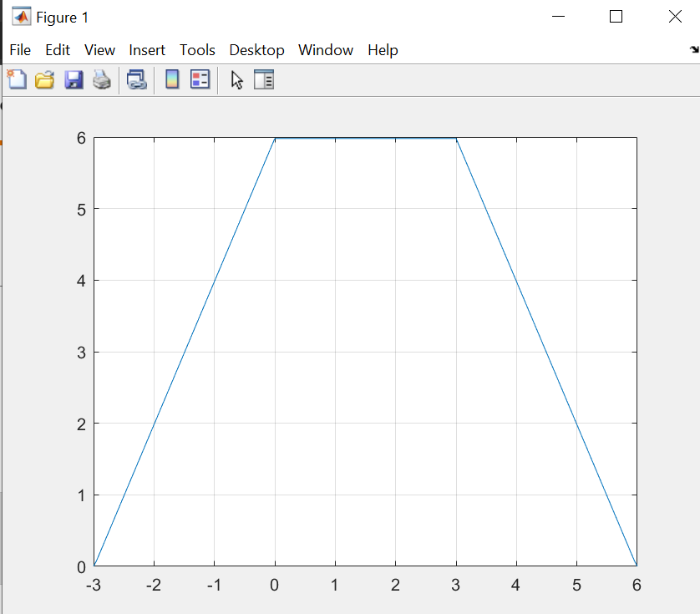Save the figure with floppy icon
The width and height of the screenshot is (700, 614).
(74, 80)
